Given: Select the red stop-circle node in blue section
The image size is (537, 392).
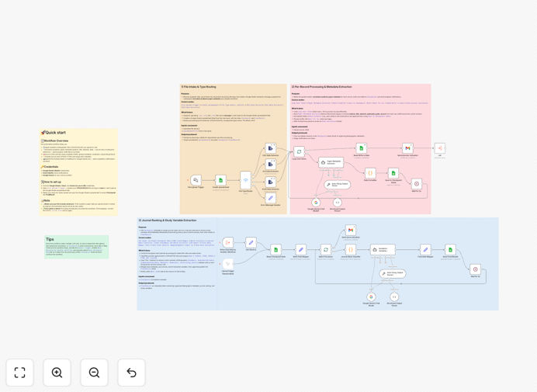Looking at the screenshot, I should click(476, 269).
